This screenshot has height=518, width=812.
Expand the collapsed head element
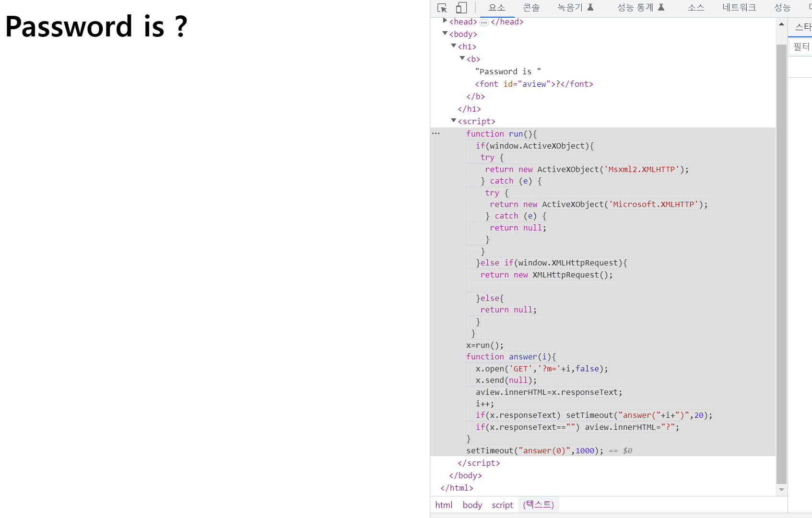pyautogui.click(x=445, y=21)
